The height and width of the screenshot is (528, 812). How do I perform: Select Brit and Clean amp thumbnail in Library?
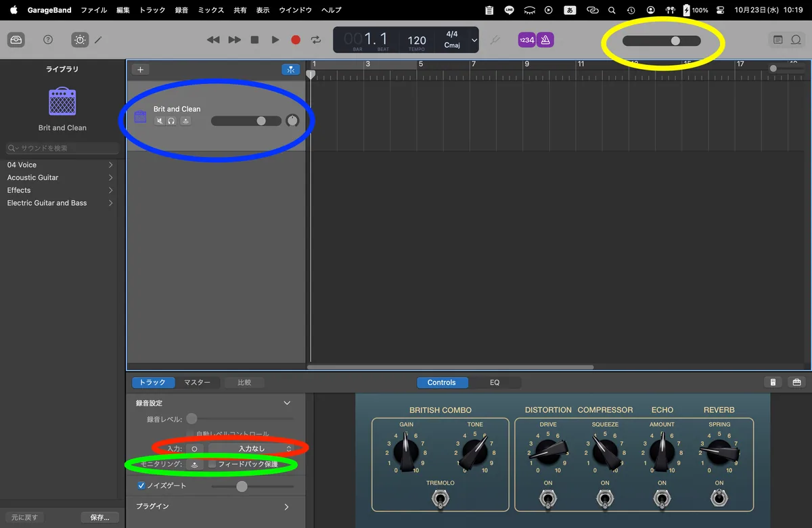(x=62, y=102)
